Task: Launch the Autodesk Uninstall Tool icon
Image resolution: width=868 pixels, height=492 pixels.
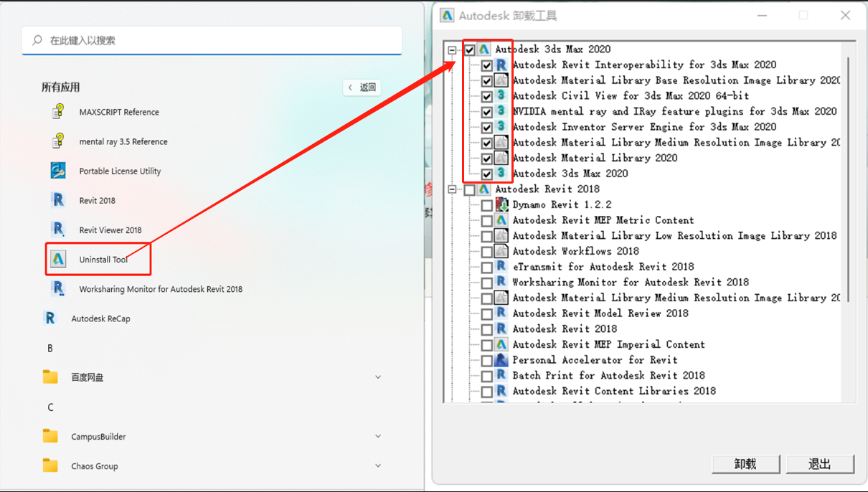Action: tap(58, 259)
